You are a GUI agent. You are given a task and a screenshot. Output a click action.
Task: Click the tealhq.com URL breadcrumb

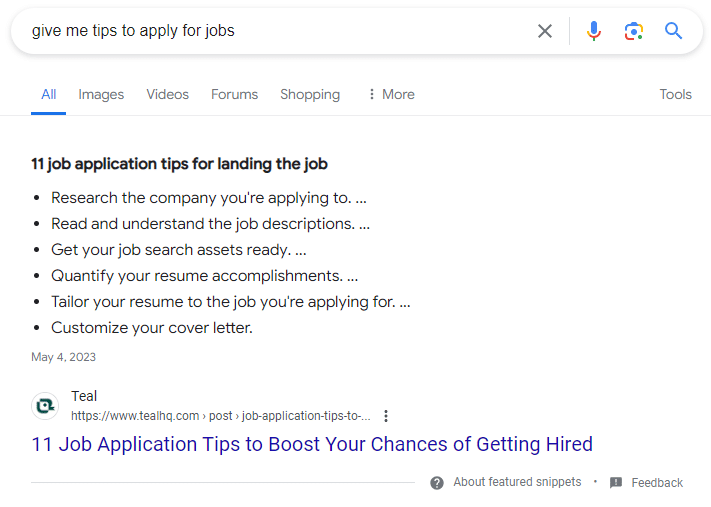click(220, 416)
